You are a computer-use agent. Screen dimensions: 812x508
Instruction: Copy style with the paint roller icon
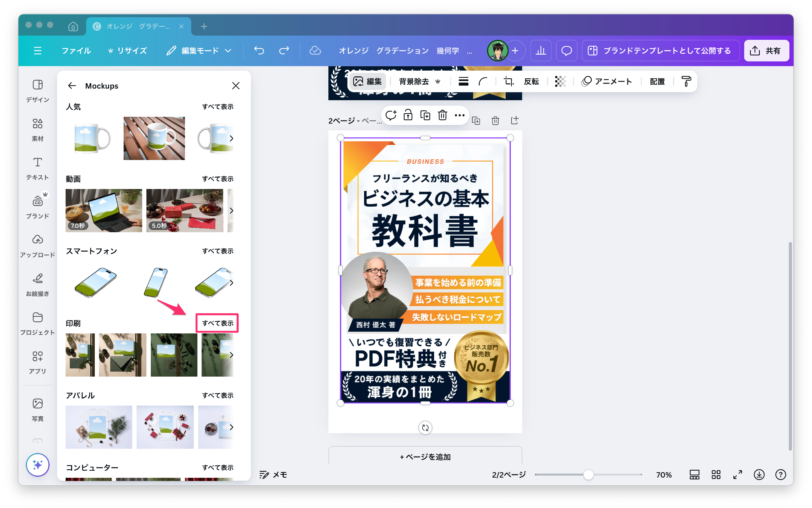click(686, 81)
